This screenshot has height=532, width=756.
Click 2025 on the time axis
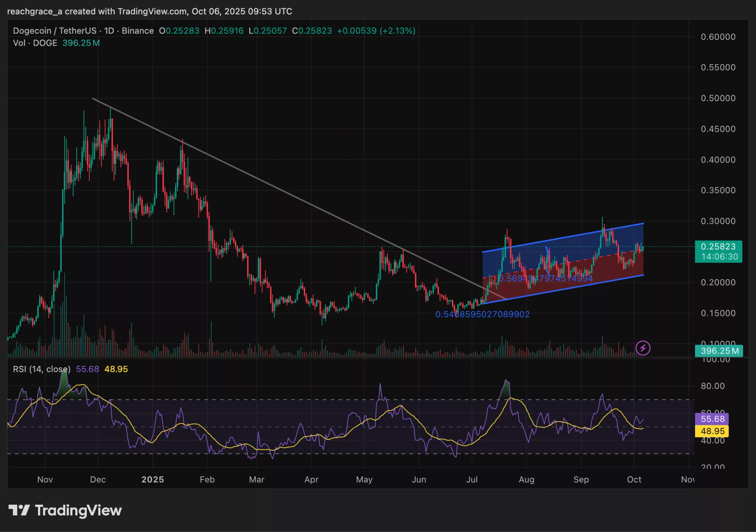(153, 480)
